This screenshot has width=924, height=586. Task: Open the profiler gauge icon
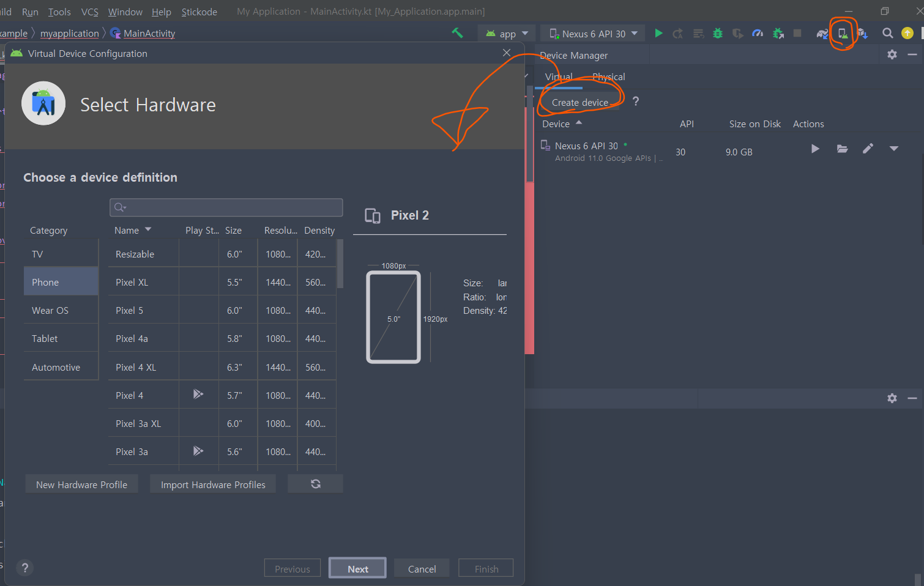click(x=758, y=34)
